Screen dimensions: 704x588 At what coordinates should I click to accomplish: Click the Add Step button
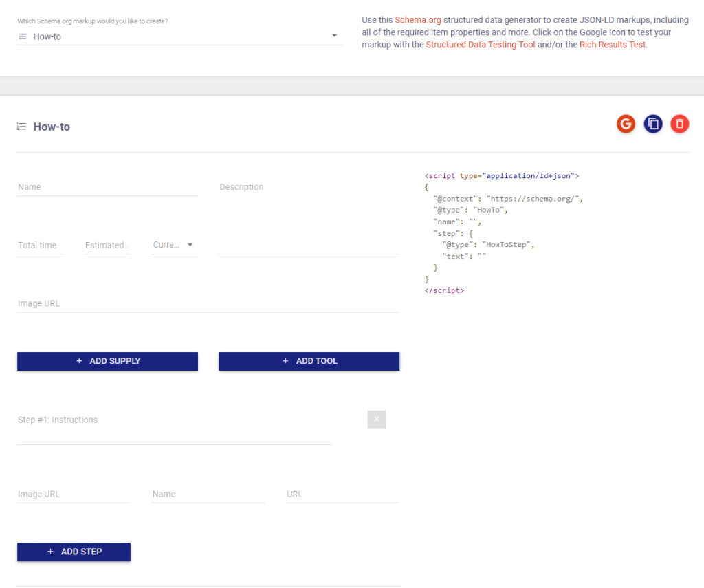74,552
